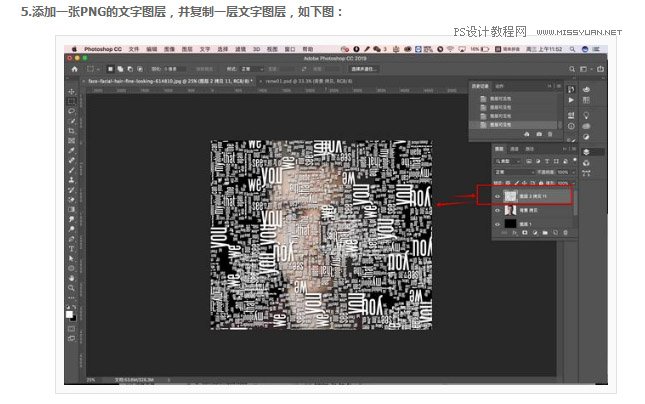Toggle layer filtering switch on or off

[x=575, y=160]
